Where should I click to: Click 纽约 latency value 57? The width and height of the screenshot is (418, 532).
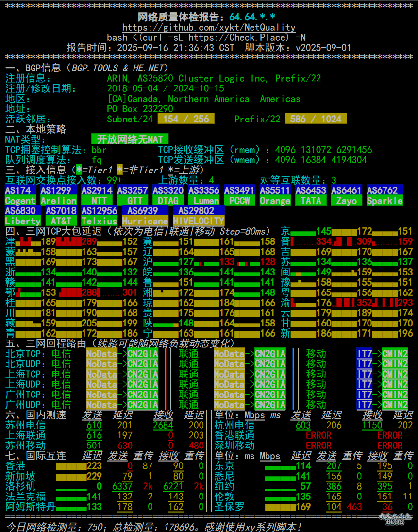pos(306,486)
